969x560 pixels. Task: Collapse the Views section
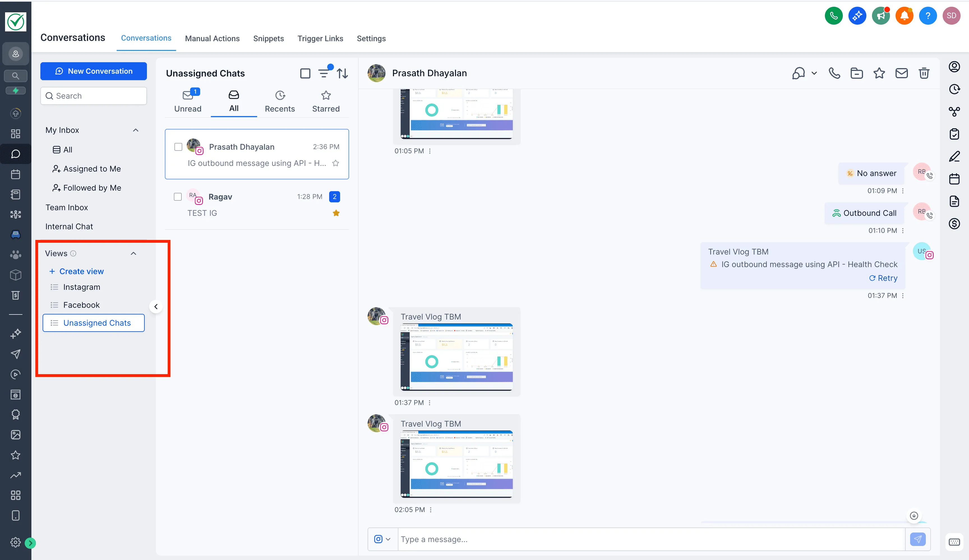133,253
